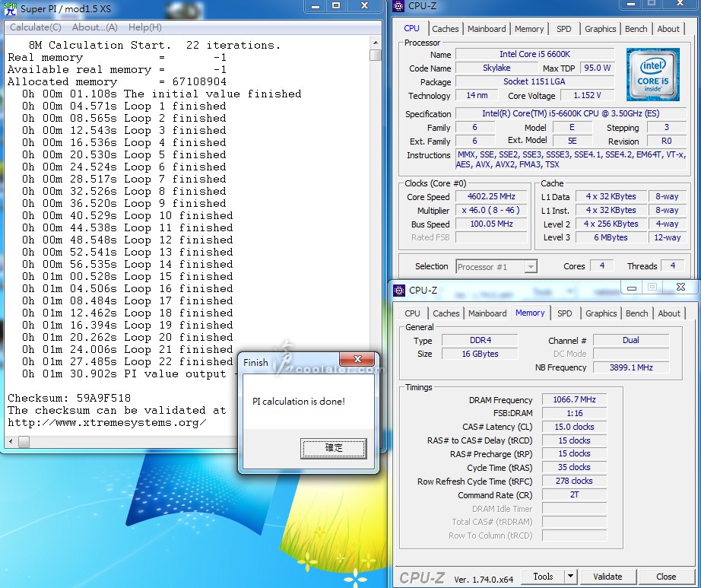Click the Super PI title bar icon

[x=11, y=8]
